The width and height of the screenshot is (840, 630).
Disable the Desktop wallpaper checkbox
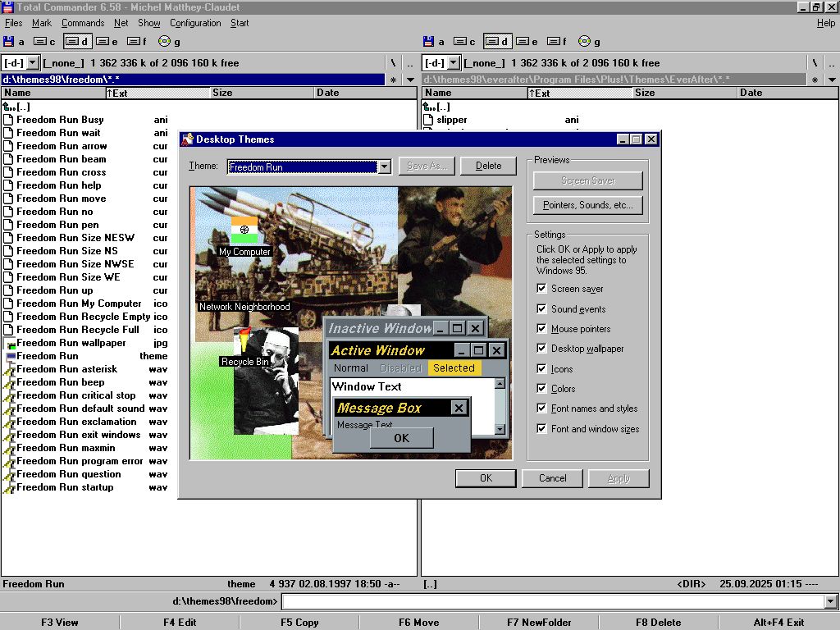point(541,349)
